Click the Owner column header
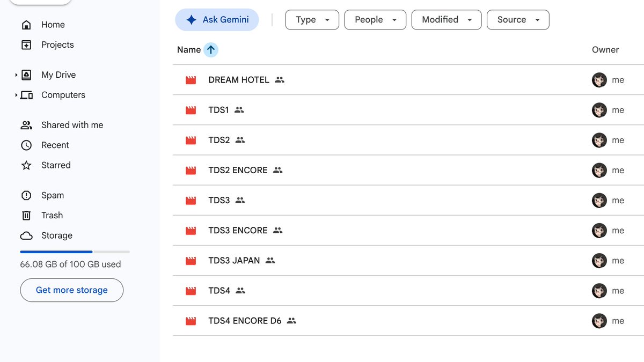 605,50
